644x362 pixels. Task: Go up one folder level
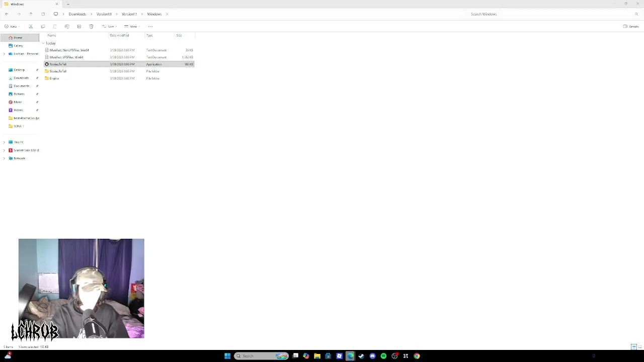[31, 14]
